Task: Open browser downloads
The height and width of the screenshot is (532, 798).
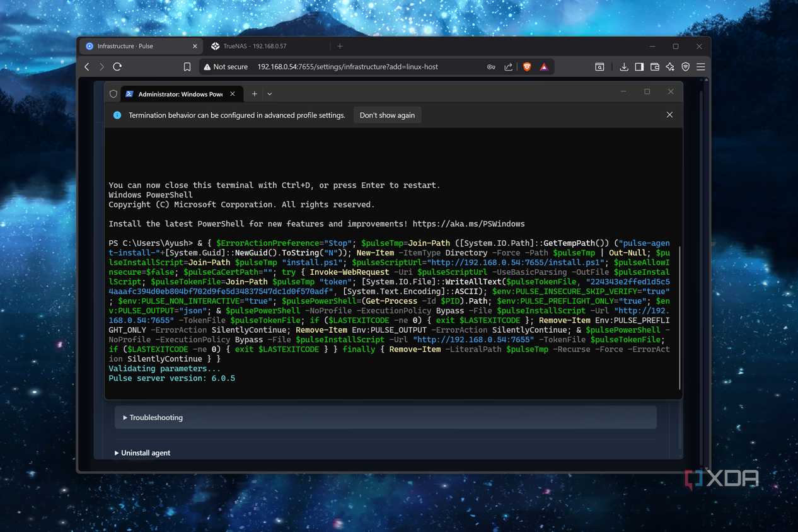Action: click(624, 67)
